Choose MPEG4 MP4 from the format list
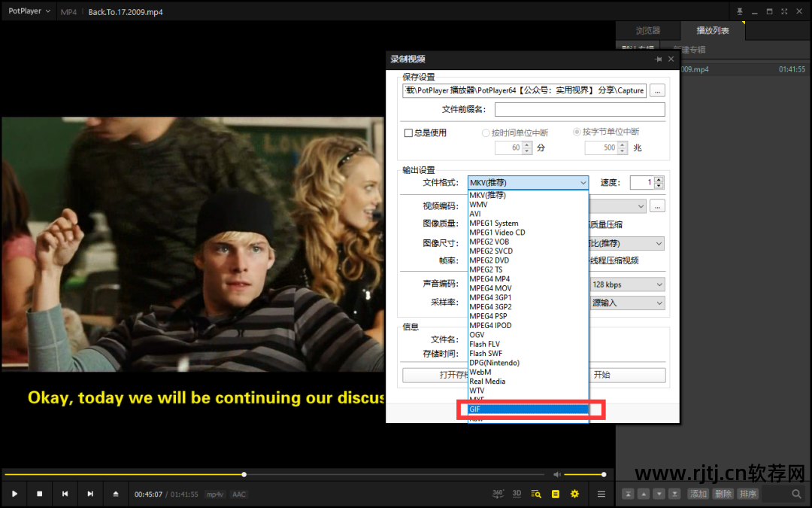This screenshot has height=508, width=812. pyautogui.click(x=529, y=279)
